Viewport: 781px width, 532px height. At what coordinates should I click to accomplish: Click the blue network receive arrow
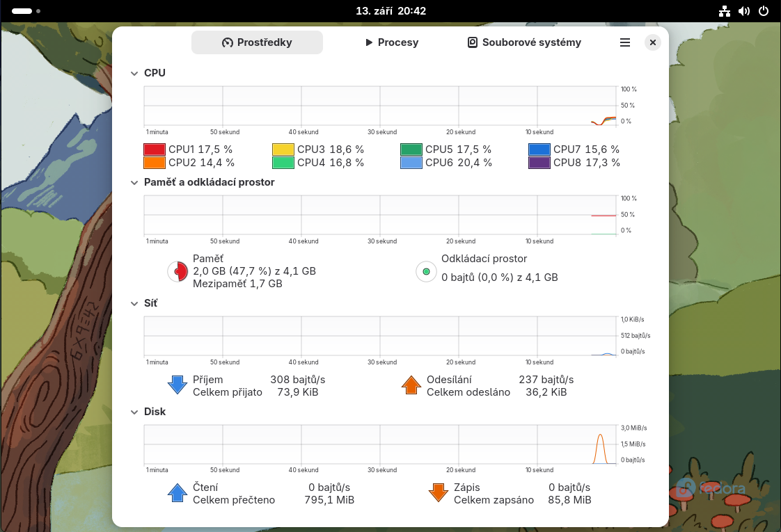coord(177,385)
